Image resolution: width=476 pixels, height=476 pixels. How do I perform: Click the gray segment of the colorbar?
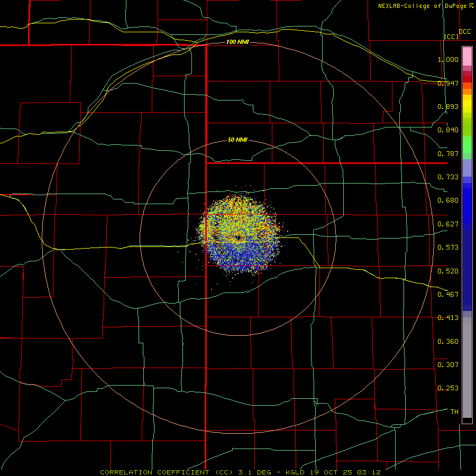coord(467,368)
